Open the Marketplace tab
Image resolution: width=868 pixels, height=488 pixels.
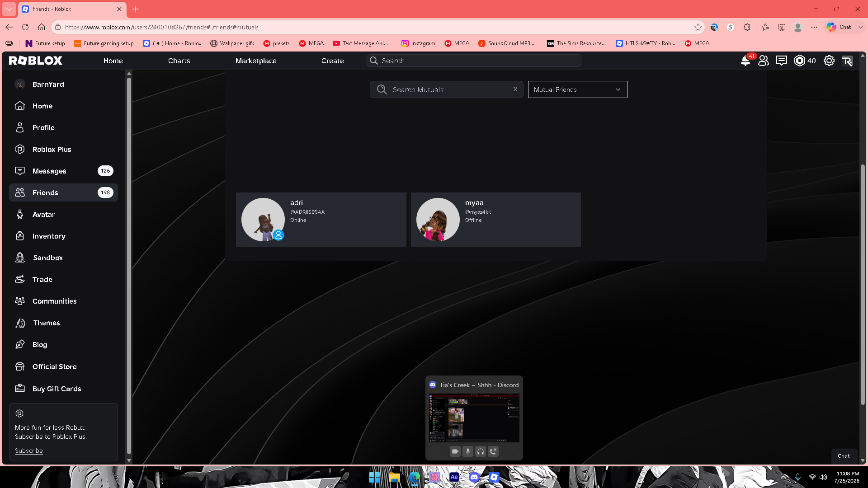pyautogui.click(x=256, y=61)
